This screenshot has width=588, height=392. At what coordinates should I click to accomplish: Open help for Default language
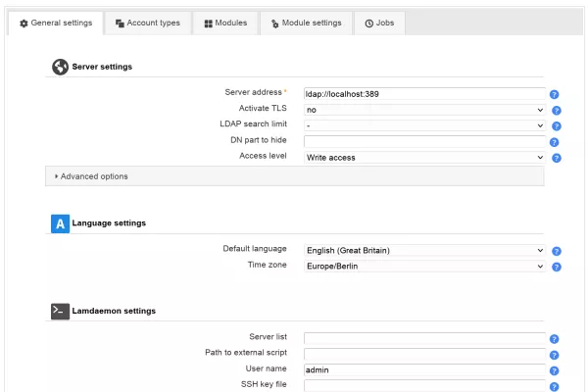pyautogui.click(x=556, y=251)
